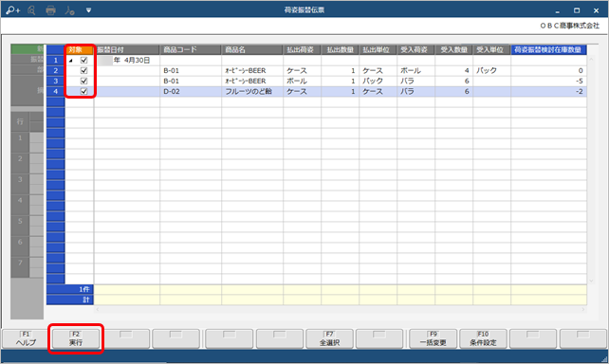Click the PDF output icon
609x364 pixels.
69,10
